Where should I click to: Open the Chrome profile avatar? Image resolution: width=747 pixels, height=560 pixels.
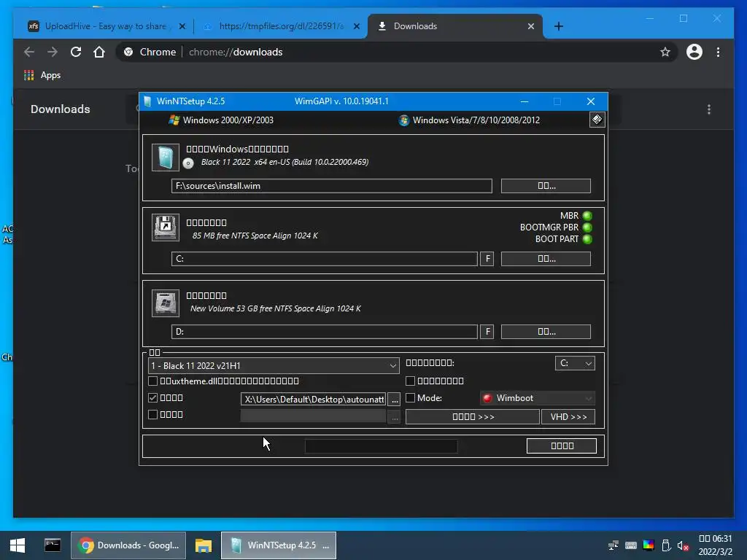click(x=694, y=52)
